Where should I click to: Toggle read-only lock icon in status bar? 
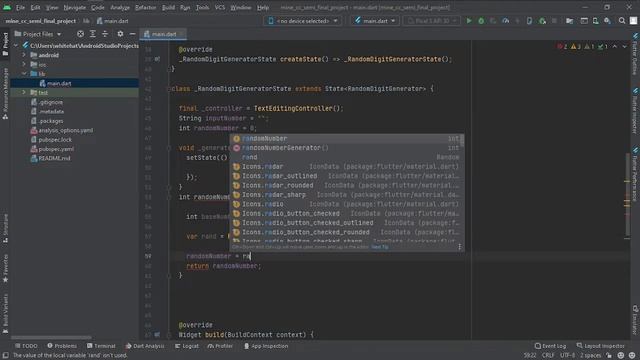point(609,356)
